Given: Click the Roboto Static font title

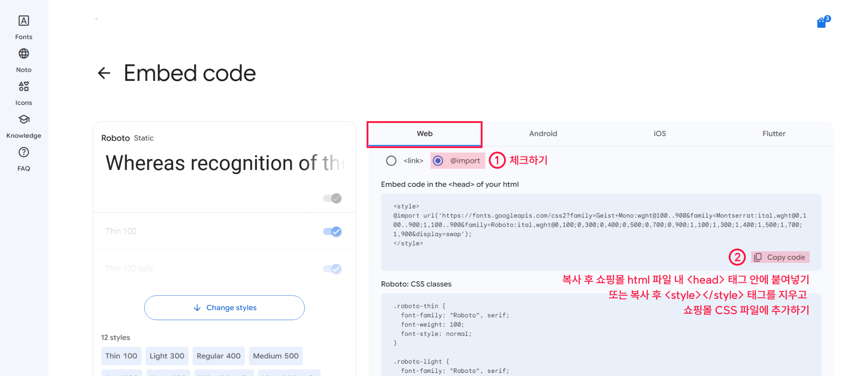Looking at the screenshot, I should tap(128, 138).
